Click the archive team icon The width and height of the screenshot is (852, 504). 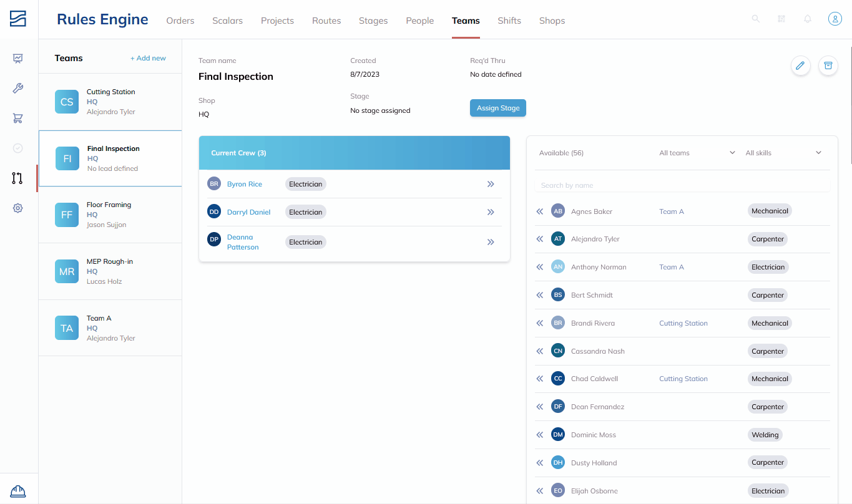(828, 65)
